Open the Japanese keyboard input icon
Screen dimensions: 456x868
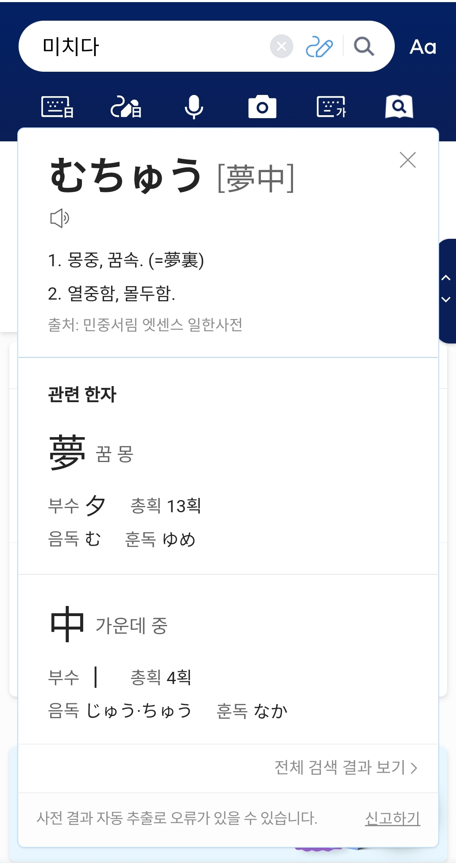pos(57,107)
